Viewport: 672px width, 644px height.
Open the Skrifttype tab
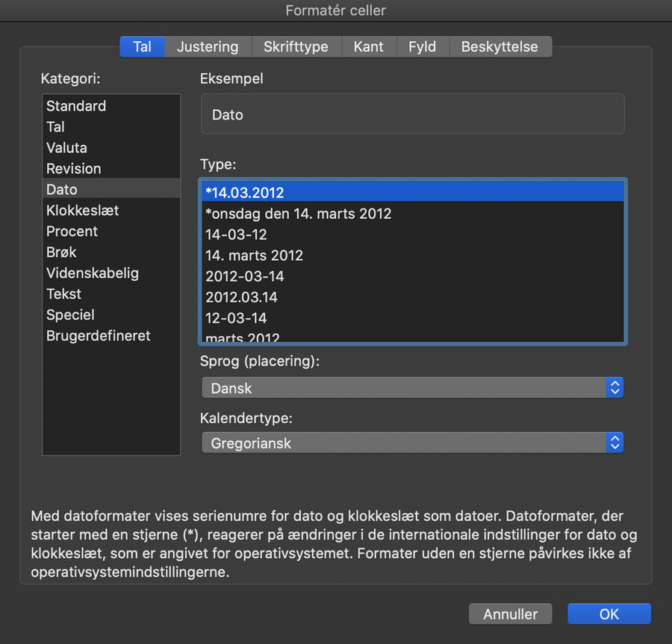tap(296, 46)
